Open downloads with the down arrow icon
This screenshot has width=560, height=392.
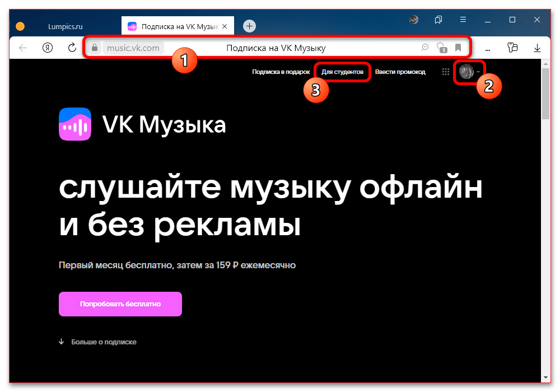point(537,48)
